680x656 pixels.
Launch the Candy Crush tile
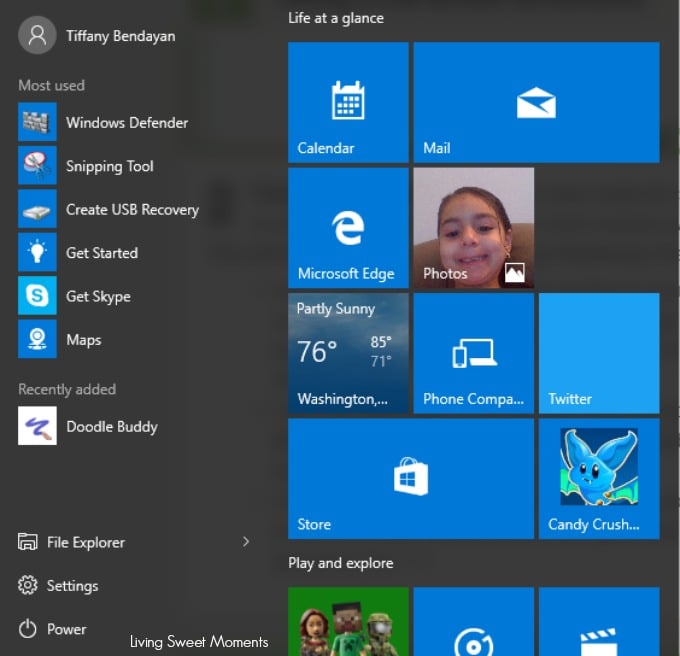click(x=599, y=479)
